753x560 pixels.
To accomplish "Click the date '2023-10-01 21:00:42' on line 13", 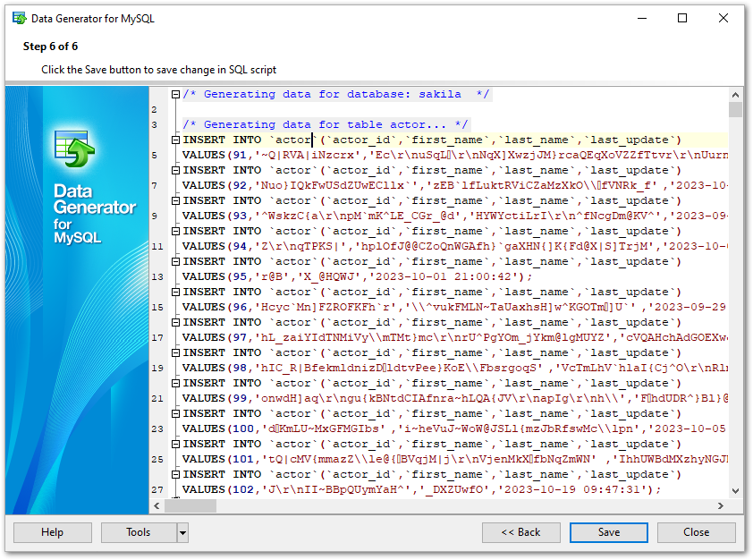I will click(444, 276).
